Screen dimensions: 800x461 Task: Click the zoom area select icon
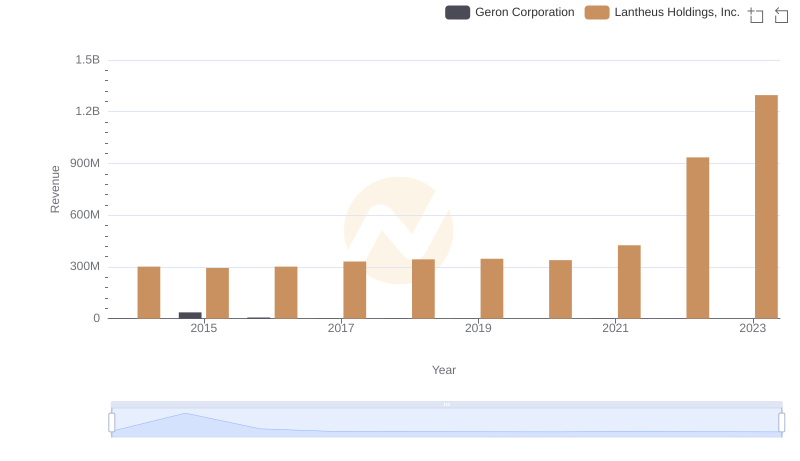click(756, 15)
